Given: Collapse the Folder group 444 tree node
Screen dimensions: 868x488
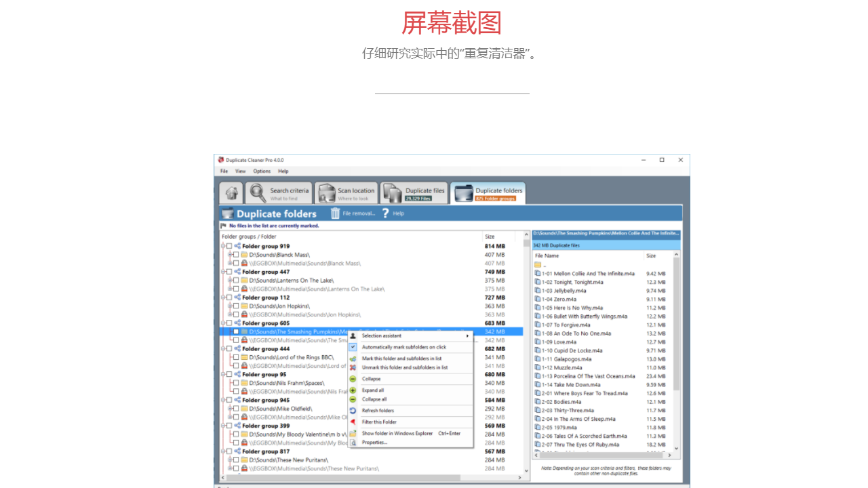Looking at the screenshot, I should [x=224, y=349].
